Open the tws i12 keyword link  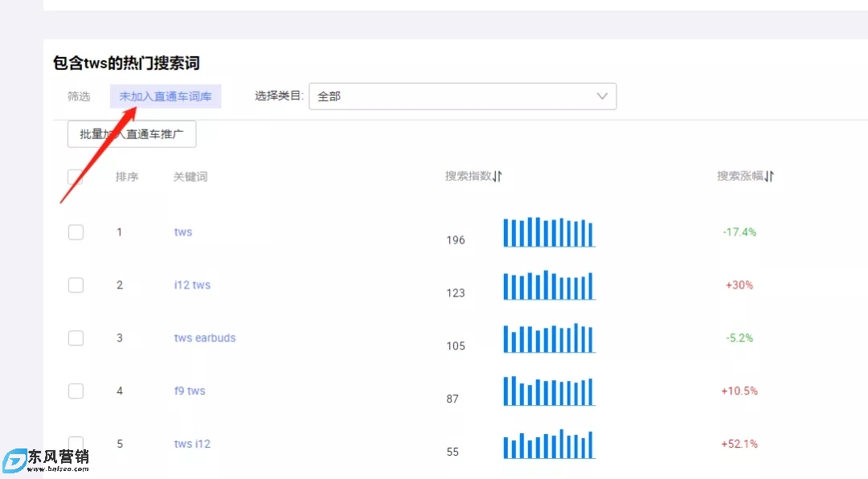(192, 444)
